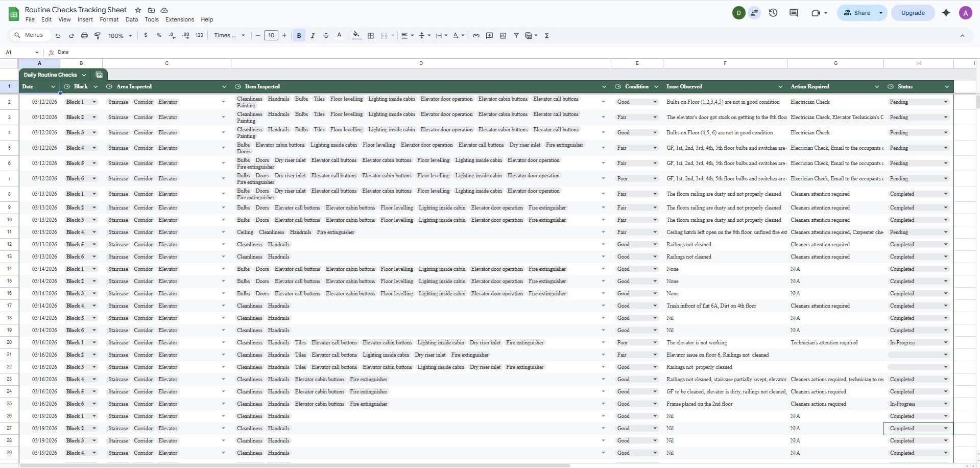Image resolution: width=980 pixels, height=468 pixels.
Task: Open the Extensions menu
Action: pos(179,19)
